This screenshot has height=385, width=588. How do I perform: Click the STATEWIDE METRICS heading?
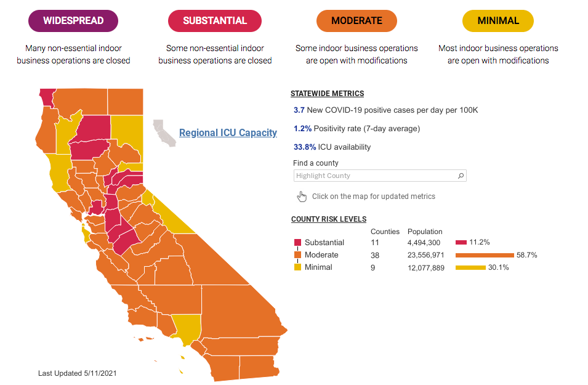(x=327, y=94)
